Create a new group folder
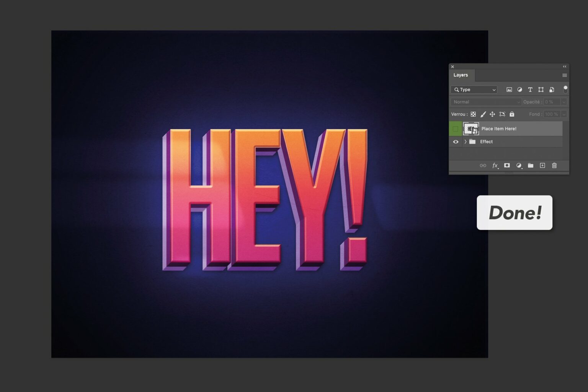588x392 pixels. [x=531, y=166]
